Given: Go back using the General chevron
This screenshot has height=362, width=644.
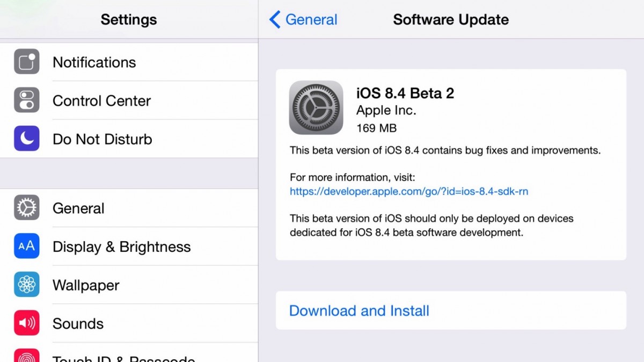Looking at the screenshot, I should coord(275,20).
